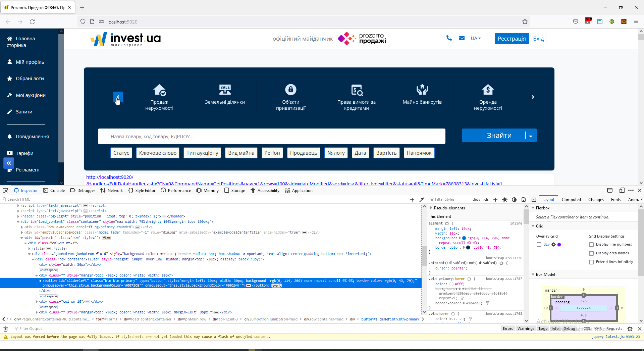Click the purple grid overlay color swatch
Image resolution: width=644 pixels, height=351 pixels.
pyautogui.click(x=559, y=245)
